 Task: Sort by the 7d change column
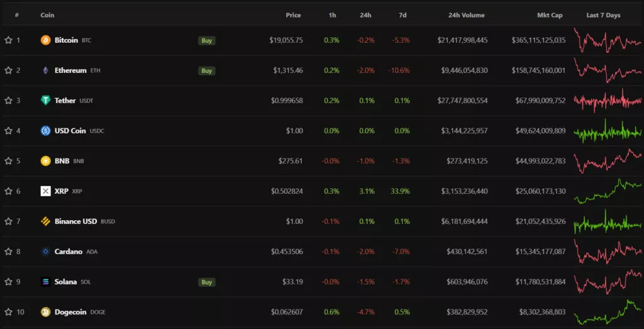(402, 15)
